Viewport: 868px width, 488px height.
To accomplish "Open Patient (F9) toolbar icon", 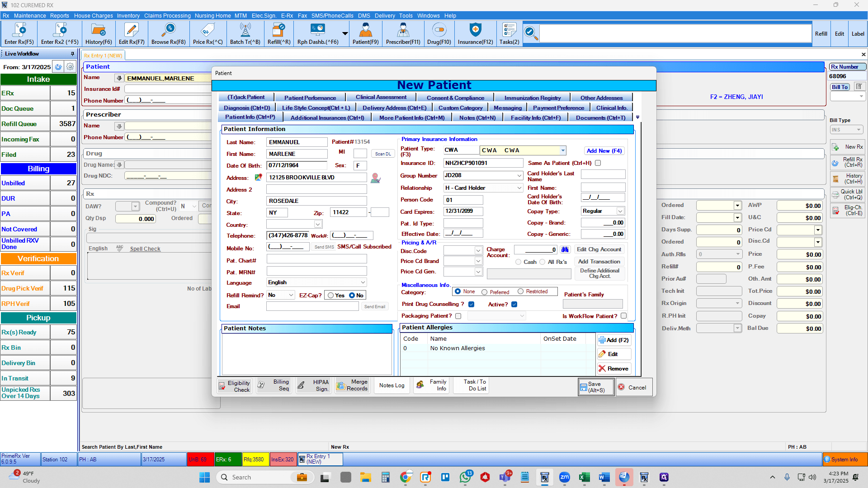I will coord(366,34).
